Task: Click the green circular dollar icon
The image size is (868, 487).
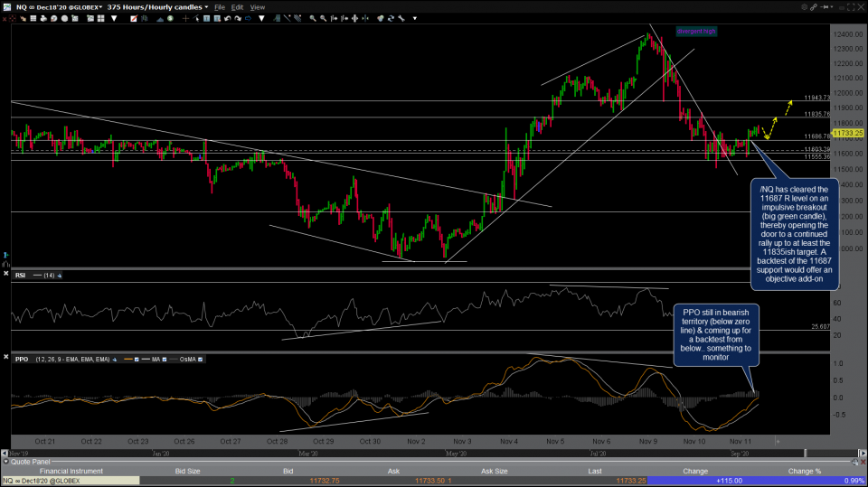Action: pyautogui.click(x=170, y=18)
